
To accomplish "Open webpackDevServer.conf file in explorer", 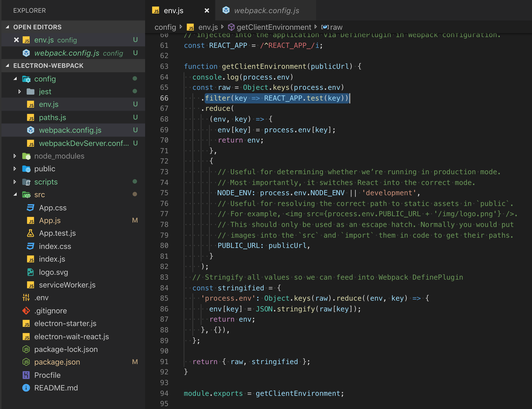I will [73, 143].
